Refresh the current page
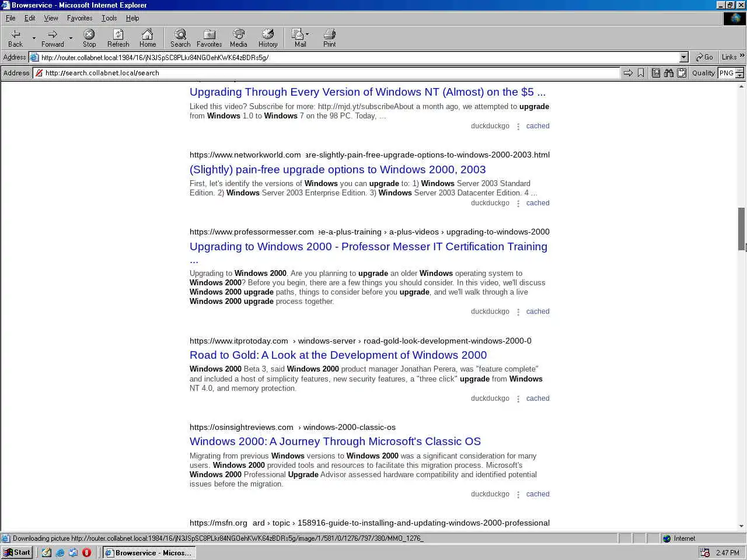747x560 pixels. tap(118, 38)
